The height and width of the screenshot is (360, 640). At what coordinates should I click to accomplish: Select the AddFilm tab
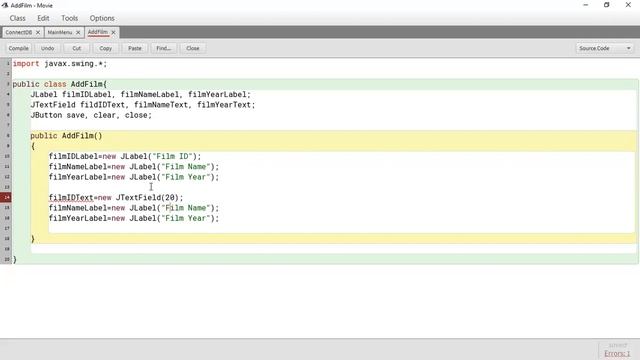[98, 32]
